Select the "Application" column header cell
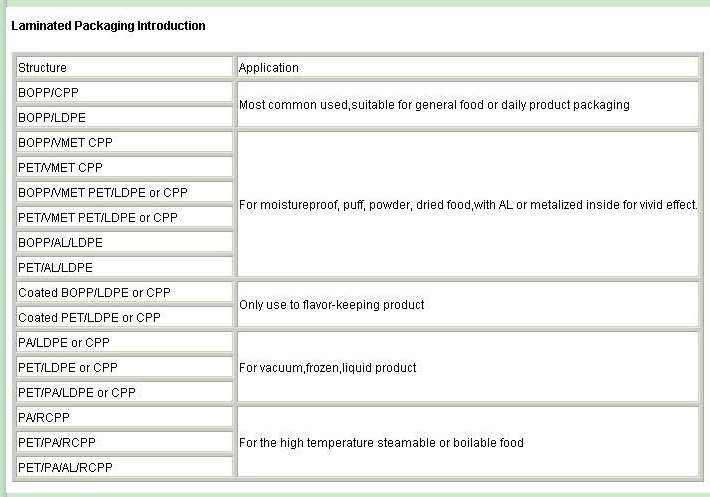This screenshot has height=497, width=710. (x=466, y=68)
